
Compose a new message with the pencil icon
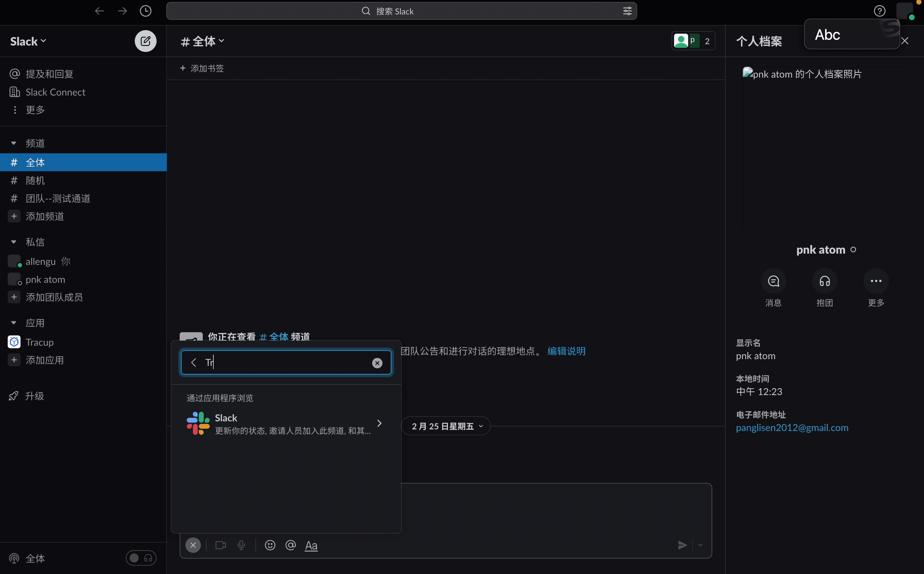[x=145, y=41]
